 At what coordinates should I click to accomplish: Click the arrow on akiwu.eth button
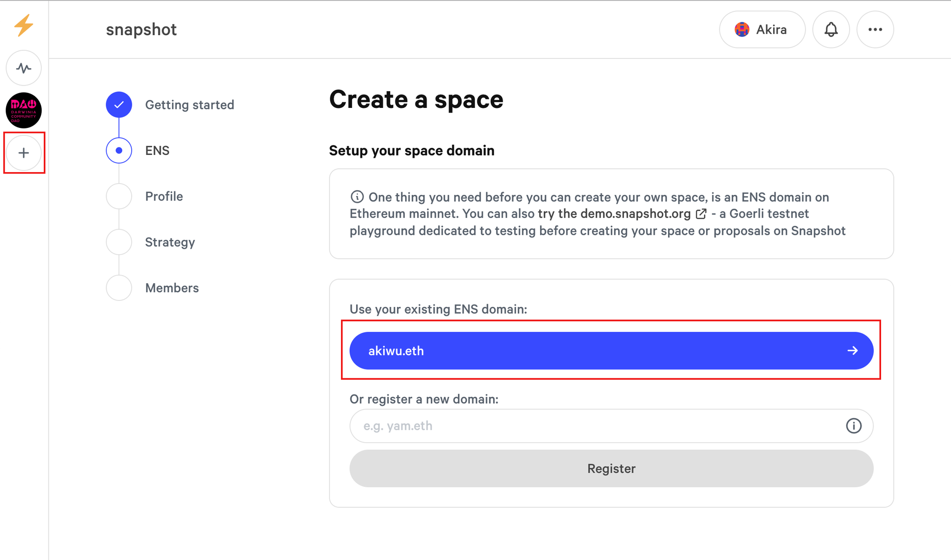click(x=853, y=351)
